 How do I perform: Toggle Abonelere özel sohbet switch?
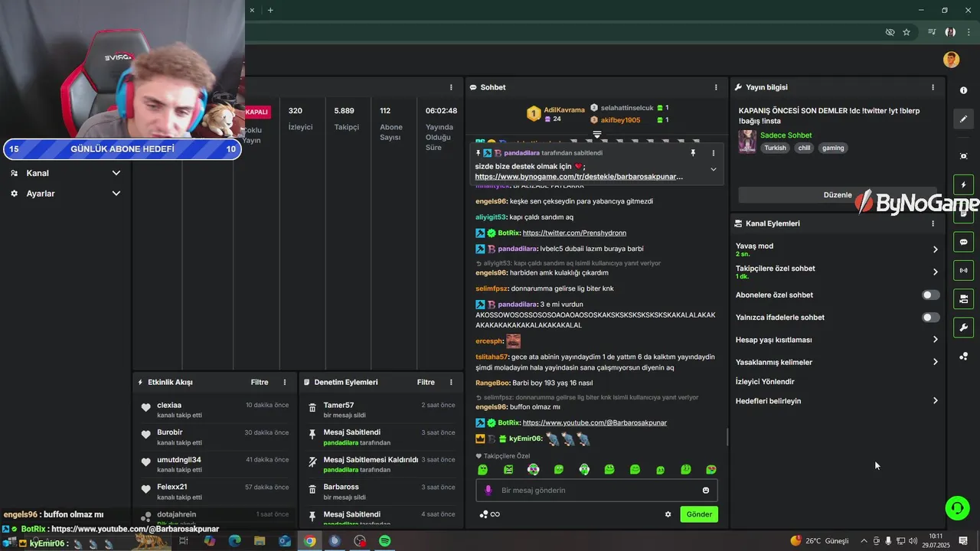click(930, 295)
